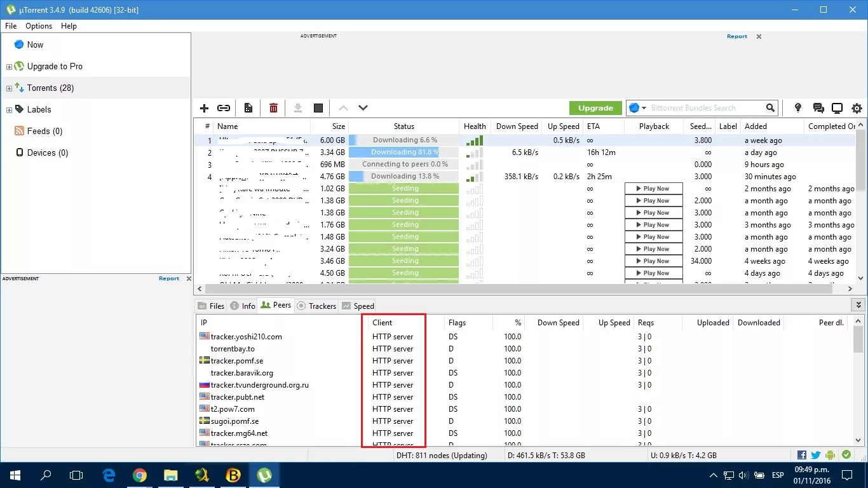The width and height of the screenshot is (868, 488).
Task: Open the lightbulb tips icon
Action: [798, 108]
